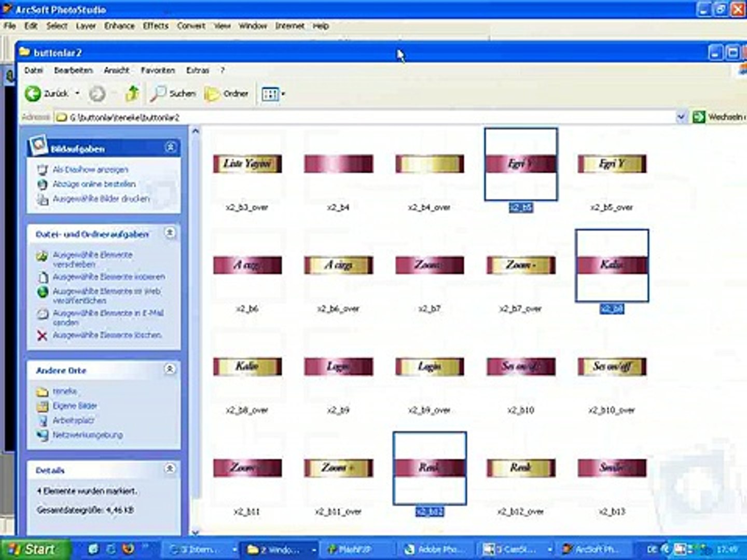Click Ausgewählte Elemente verschieben link
The image size is (747, 560).
[x=92, y=259]
